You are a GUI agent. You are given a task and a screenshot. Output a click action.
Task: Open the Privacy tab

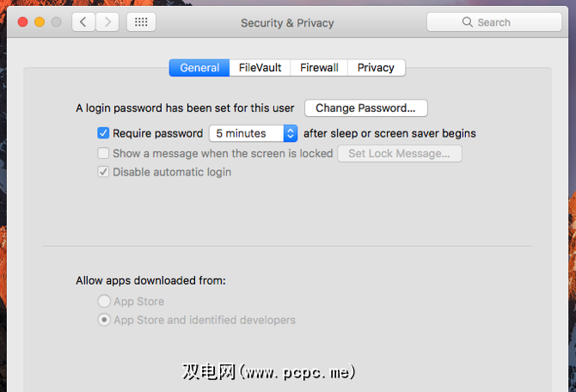tap(376, 68)
